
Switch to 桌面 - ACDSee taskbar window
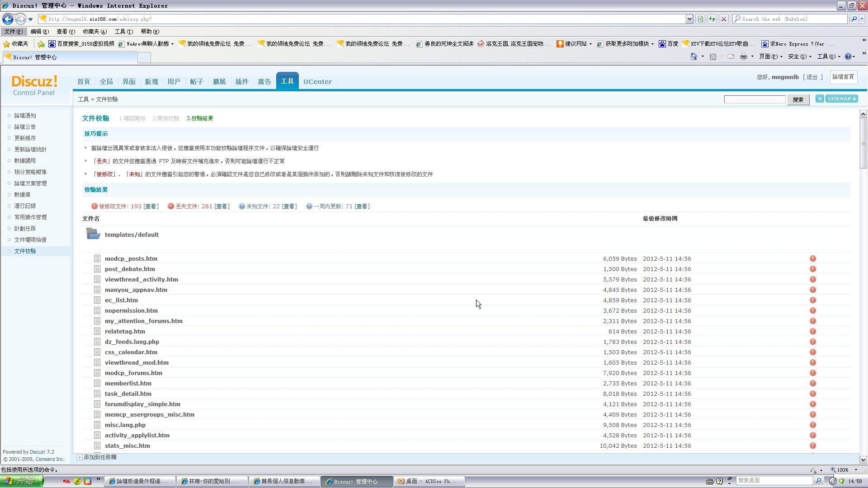[x=429, y=481]
